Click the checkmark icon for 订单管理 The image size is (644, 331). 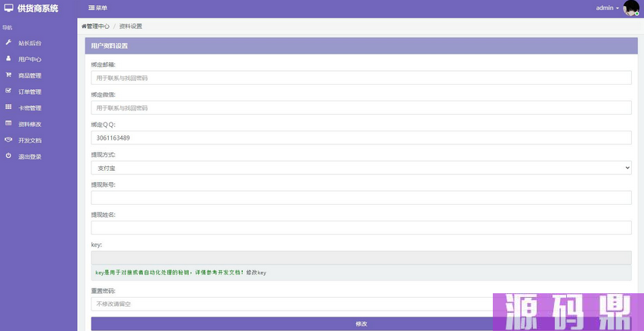(x=8, y=91)
